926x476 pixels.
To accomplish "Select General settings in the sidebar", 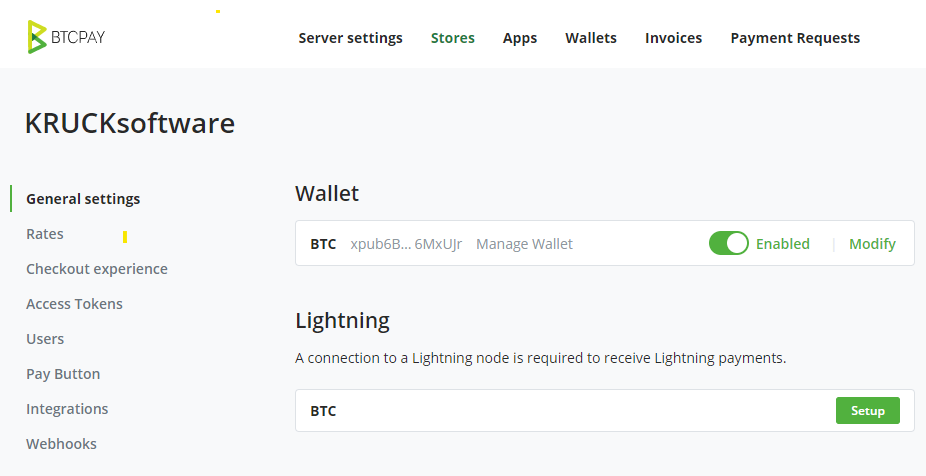I will click(x=83, y=199).
